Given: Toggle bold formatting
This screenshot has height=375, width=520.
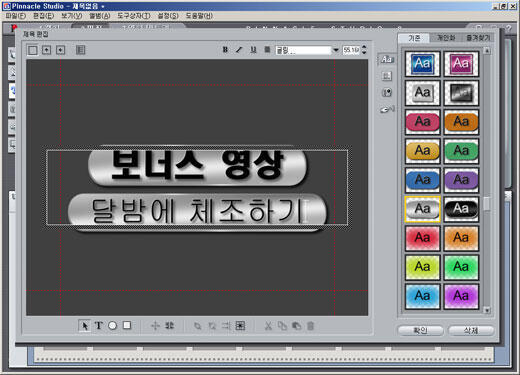Looking at the screenshot, I should click(x=225, y=50).
